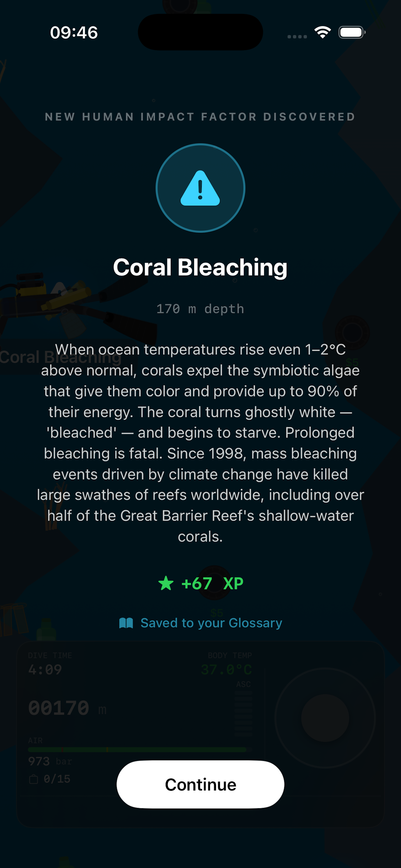
Task: Tap the green XP star icon
Action: (x=166, y=583)
